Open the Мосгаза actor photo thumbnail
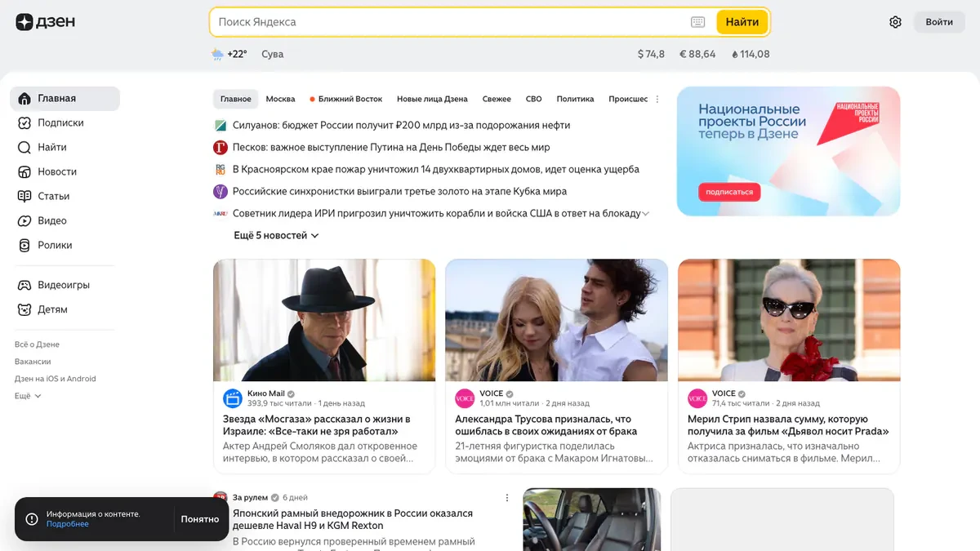Viewport: 980px width, 551px height. (x=324, y=320)
